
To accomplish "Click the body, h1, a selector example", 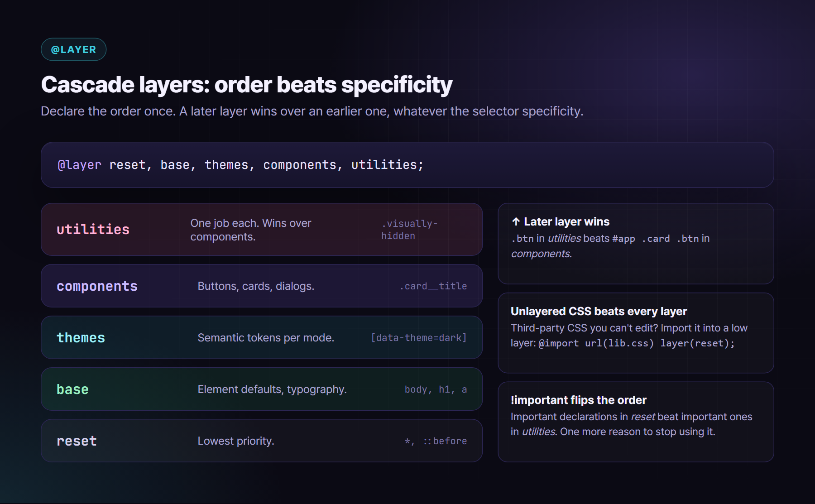I will pyautogui.click(x=436, y=389).
